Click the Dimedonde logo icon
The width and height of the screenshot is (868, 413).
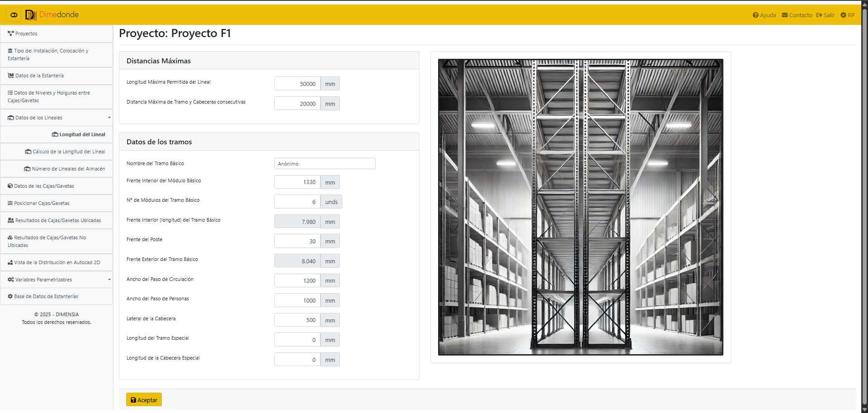coord(31,15)
